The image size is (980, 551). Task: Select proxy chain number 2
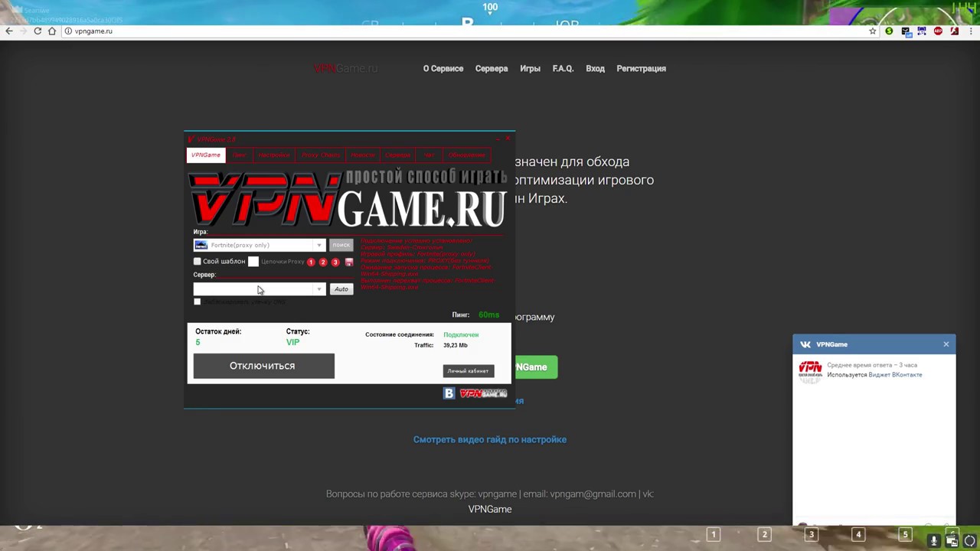coord(323,262)
